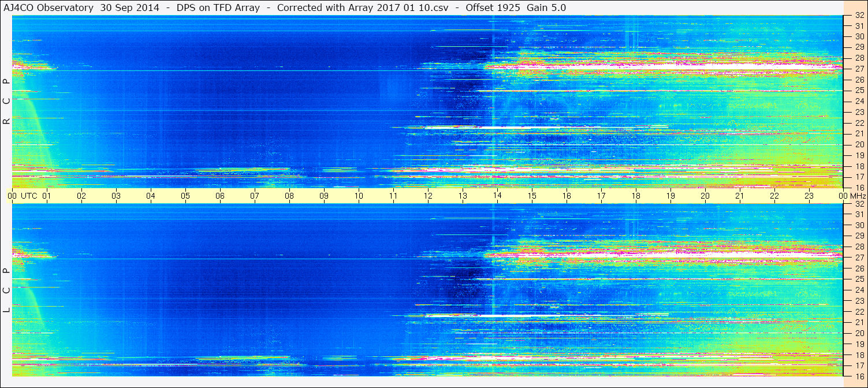868x388 pixels.
Task: Click the 27 MHz tick on LCP panel
Action: [x=859, y=258]
